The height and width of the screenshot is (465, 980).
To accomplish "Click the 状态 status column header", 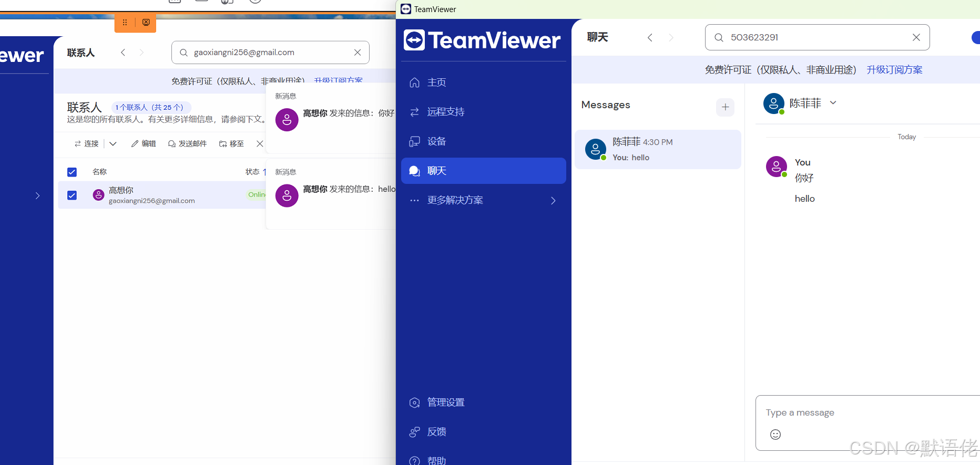I will 252,172.
